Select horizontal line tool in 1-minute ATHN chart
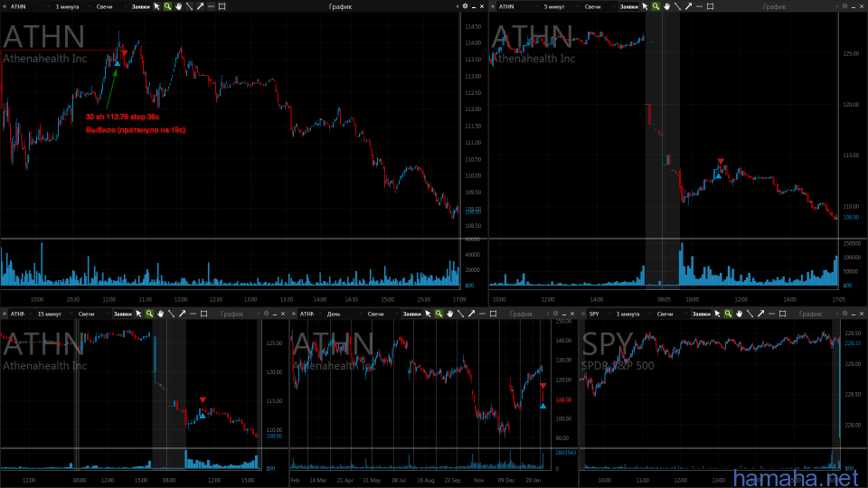This screenshot has width=868, height=488. (211, 6)
